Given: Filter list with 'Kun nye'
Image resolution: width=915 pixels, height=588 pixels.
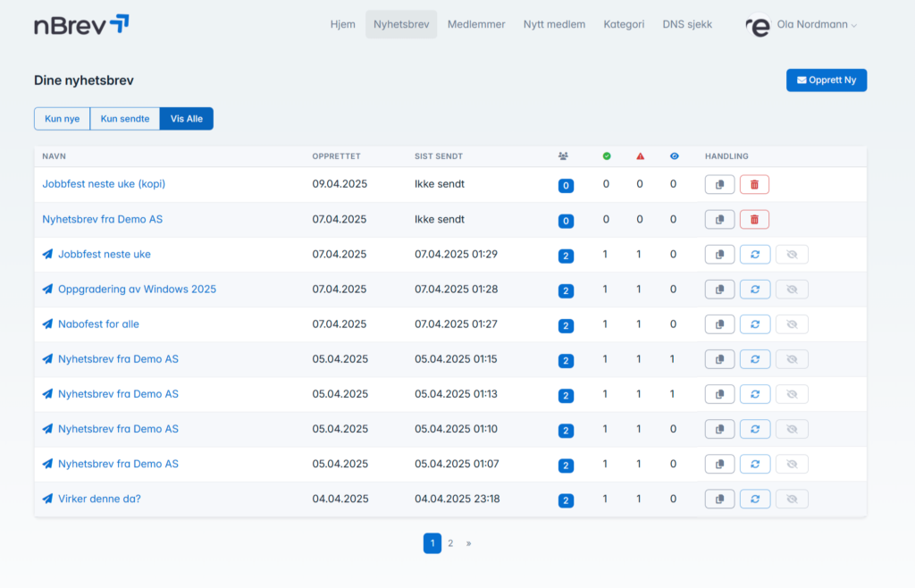Looking at the screenshot, I should (62, 119).
